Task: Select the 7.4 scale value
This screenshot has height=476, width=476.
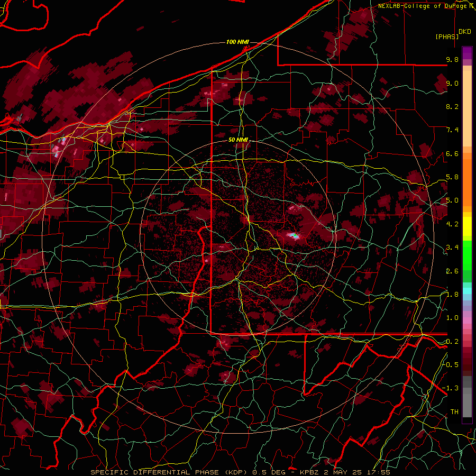Action: pyautogui.click(x=452, y=130)
